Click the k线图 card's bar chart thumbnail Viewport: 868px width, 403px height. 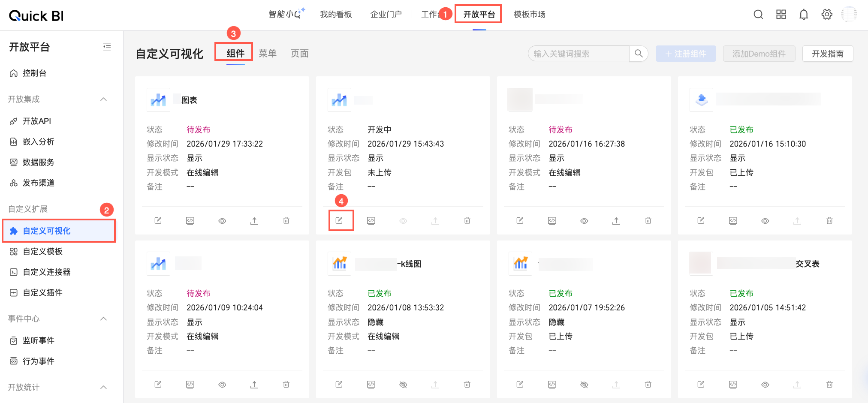click(x=339, y=263)
